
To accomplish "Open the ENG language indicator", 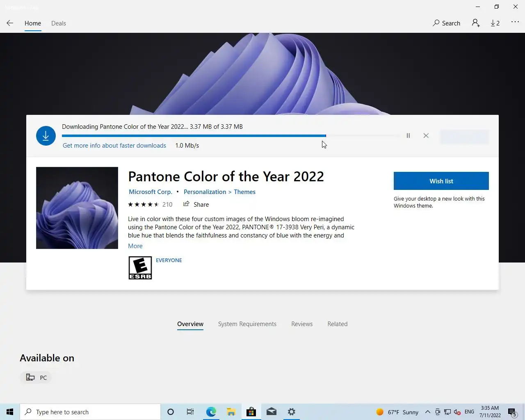I will click(x=469, y=412).
